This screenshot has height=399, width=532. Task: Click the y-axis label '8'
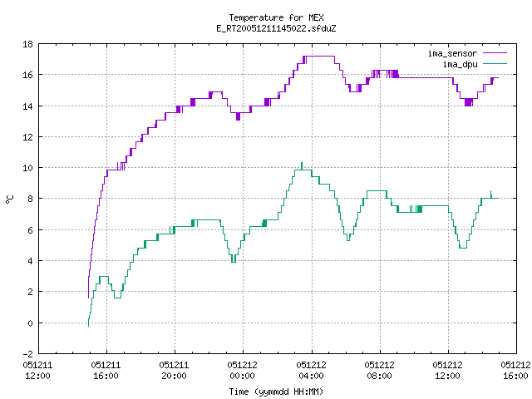30,199
